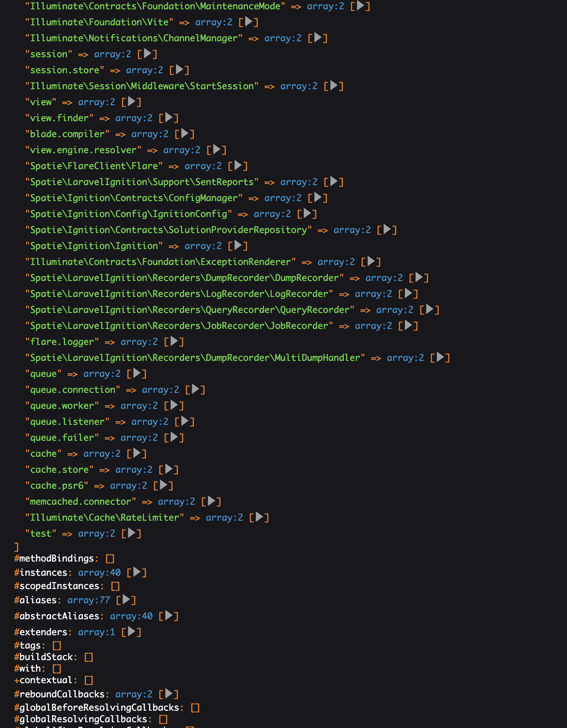The width and height of the screenshot is (567, 728).
Task: Click the "view.engine.resolver" key string
Action: point(83,150)
